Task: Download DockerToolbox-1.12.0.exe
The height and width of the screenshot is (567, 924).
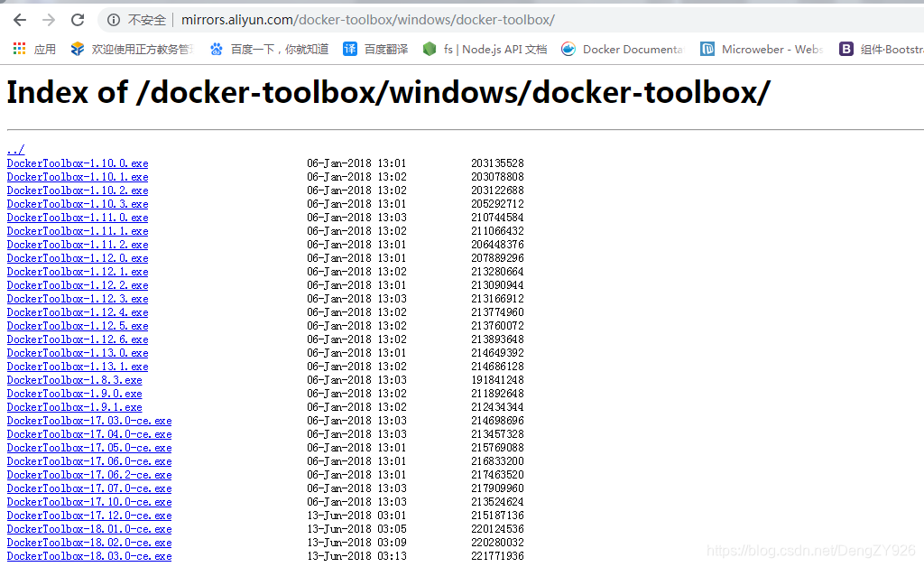Action: tap(78, 258)
